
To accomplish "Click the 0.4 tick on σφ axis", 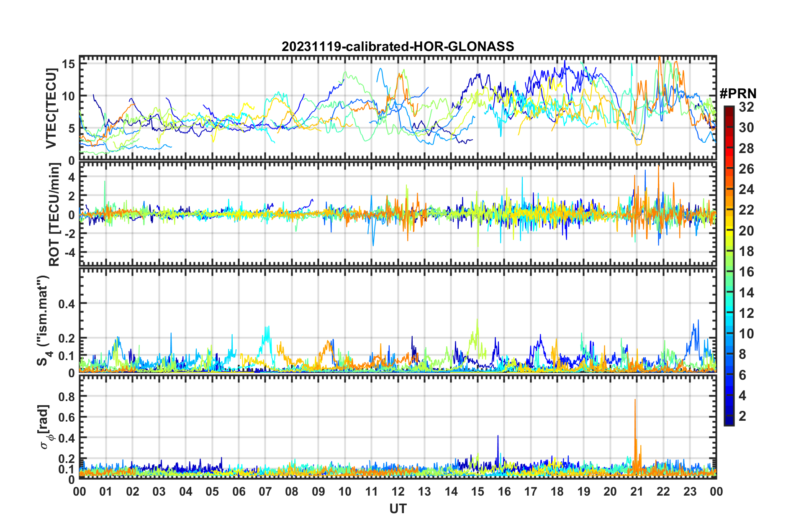I will click(x=67, y=438).
